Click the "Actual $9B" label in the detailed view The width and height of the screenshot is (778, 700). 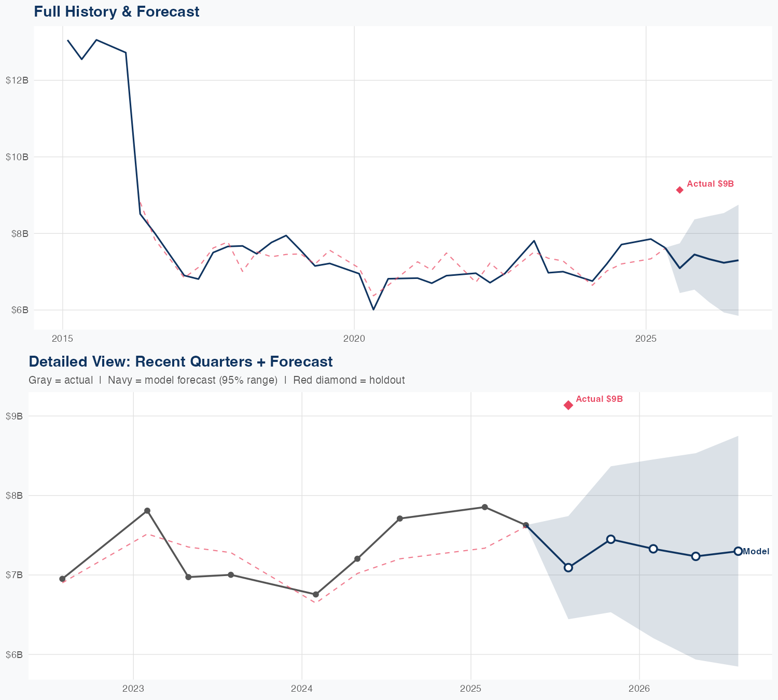[x=599, y=399]
